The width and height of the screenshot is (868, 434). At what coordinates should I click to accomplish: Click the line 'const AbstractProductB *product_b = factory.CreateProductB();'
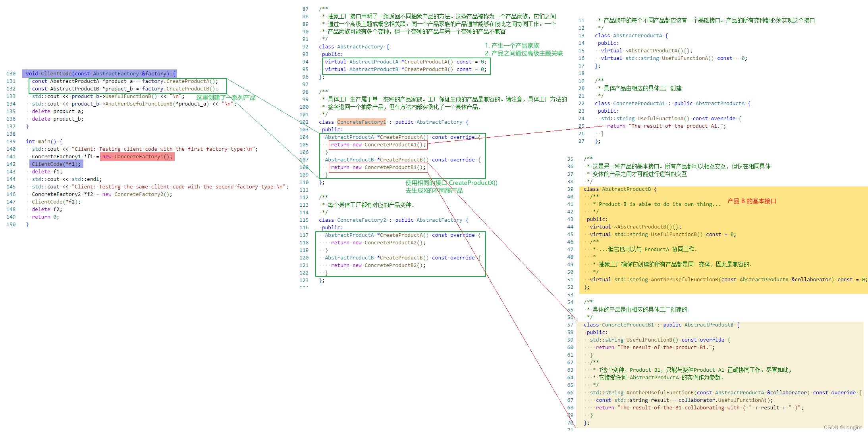(125, 89)
